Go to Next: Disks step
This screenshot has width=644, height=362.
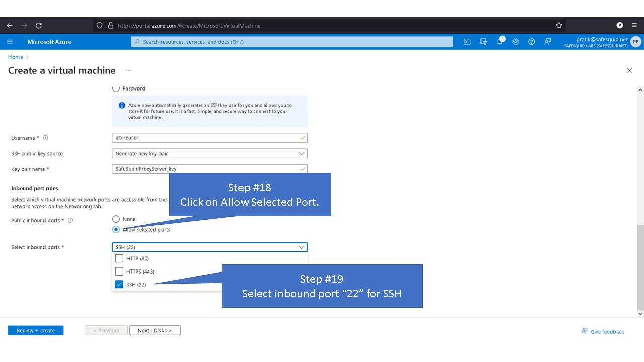154,330
